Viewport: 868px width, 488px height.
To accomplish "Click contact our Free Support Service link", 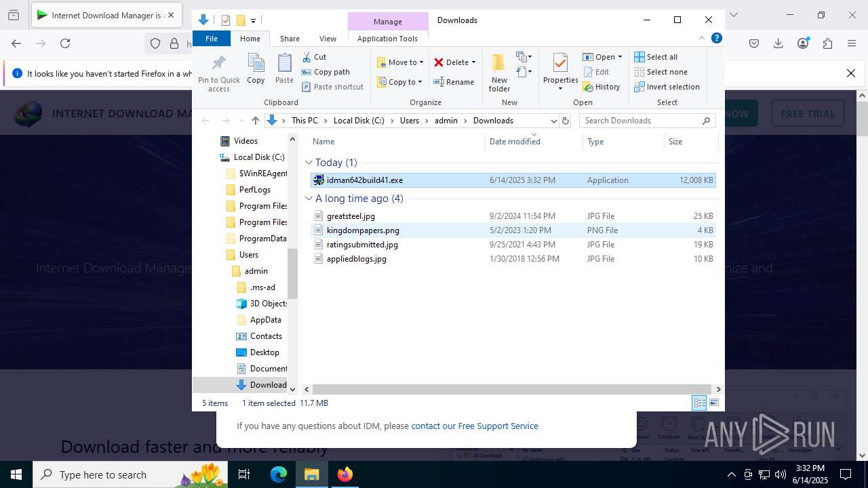I will coord(475,426).
